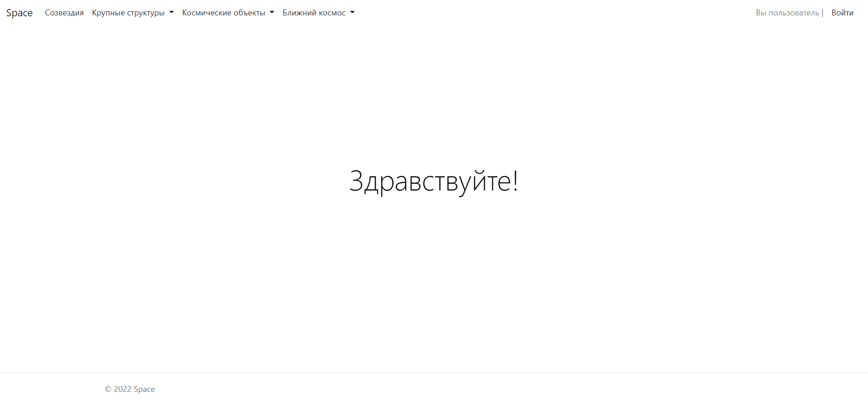Expand the Крупные структуры dropdown
868x400 pixels.
[133, 13]
